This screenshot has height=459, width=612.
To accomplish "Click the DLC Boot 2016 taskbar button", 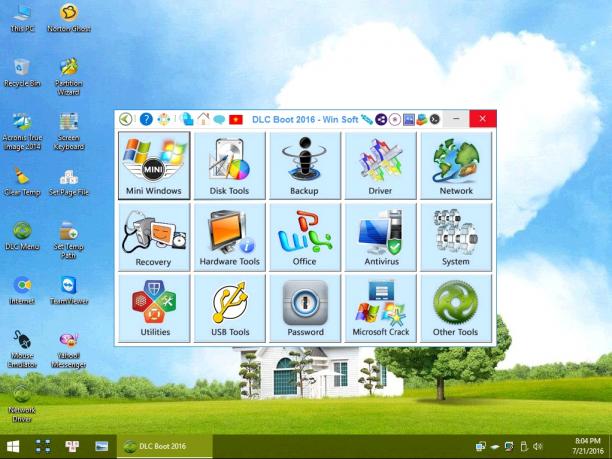I will (164, 447).
